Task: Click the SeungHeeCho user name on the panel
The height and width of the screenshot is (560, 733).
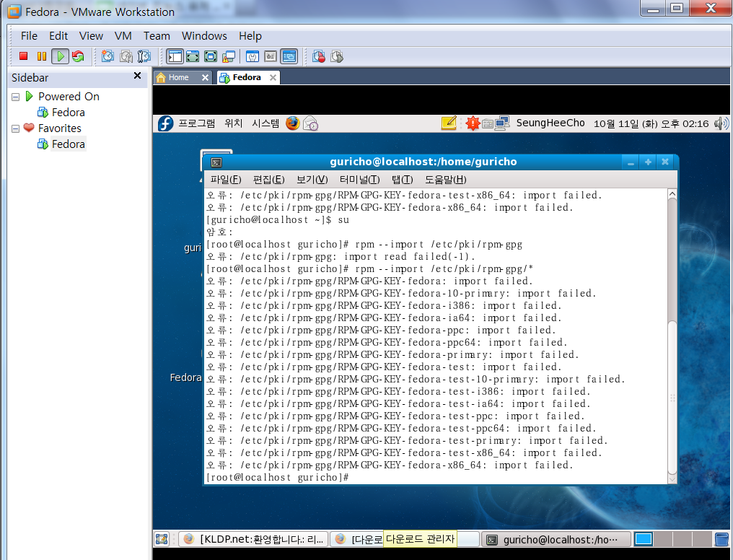Action: pos(550,123)
